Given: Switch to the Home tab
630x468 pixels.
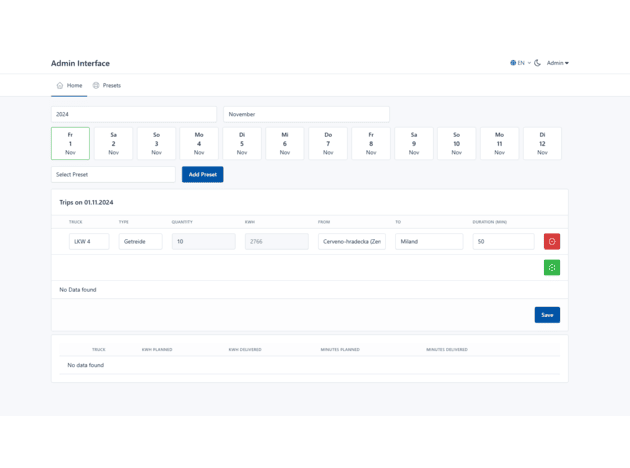Looking at the screenshot, I should [x=69, y=86].
